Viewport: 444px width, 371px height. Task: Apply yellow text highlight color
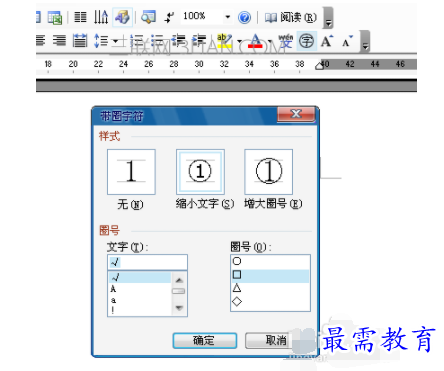point(224,41)
